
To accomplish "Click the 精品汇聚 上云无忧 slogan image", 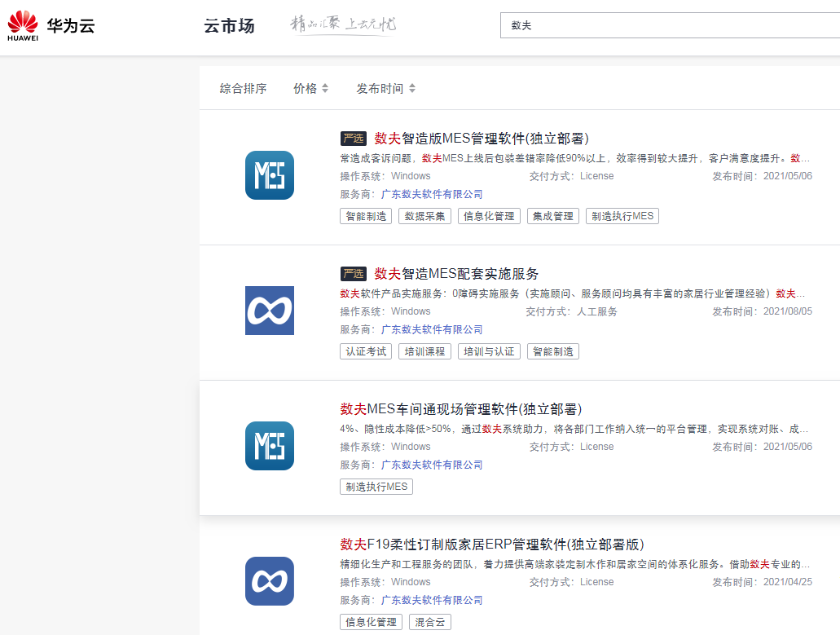I will point(343,24).
